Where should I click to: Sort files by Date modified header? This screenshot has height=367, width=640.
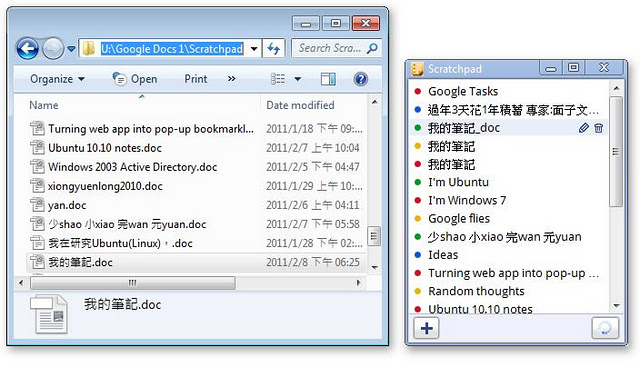point(300,105)
